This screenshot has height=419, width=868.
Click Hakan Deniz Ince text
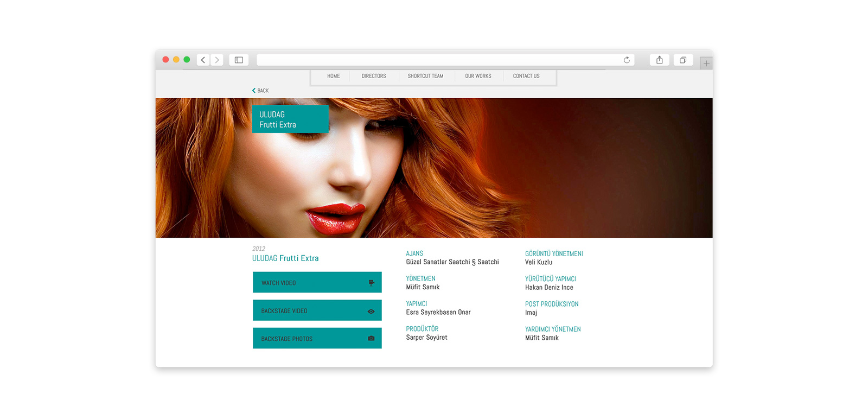pyautogui.click(x=549, y=287)
